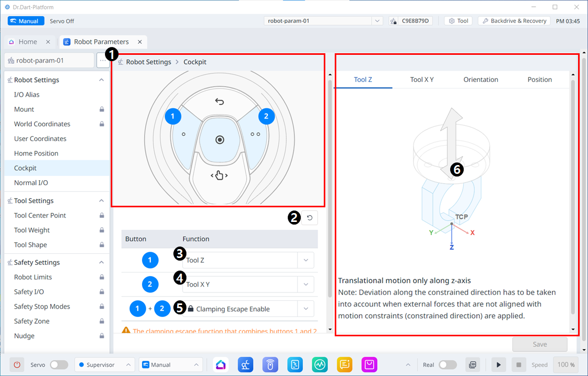Toggle the Servo switch

(x=58, y=365)
